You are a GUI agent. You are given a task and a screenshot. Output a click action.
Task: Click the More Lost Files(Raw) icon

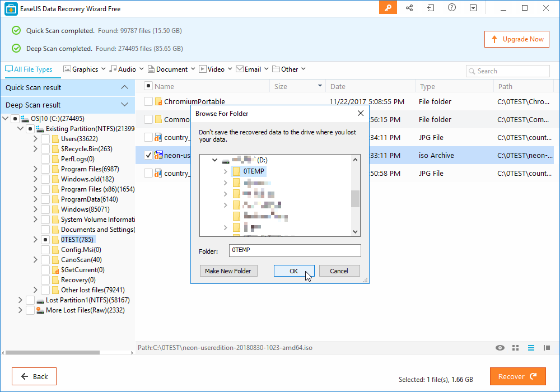point(40,310)
